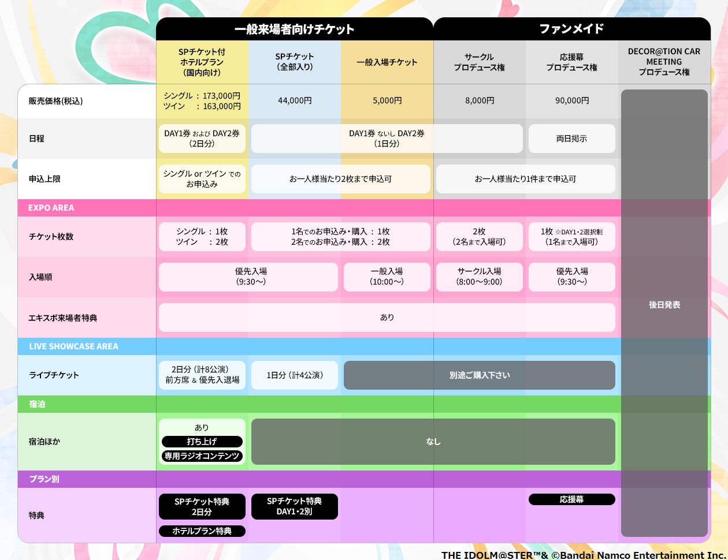The image size is (728, 560).
Task: Click the 専用ラジオコンテンツ black badge
Action: (x=202, y=456)
